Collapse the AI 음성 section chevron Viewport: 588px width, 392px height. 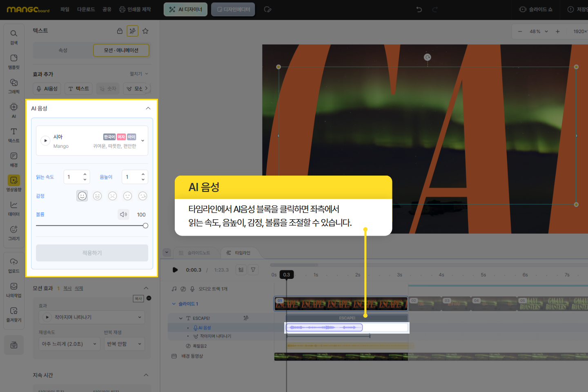[x=148, y=108]
